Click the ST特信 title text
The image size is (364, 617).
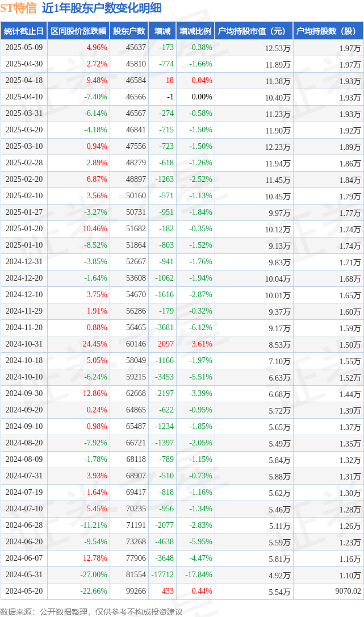point(19,8)
